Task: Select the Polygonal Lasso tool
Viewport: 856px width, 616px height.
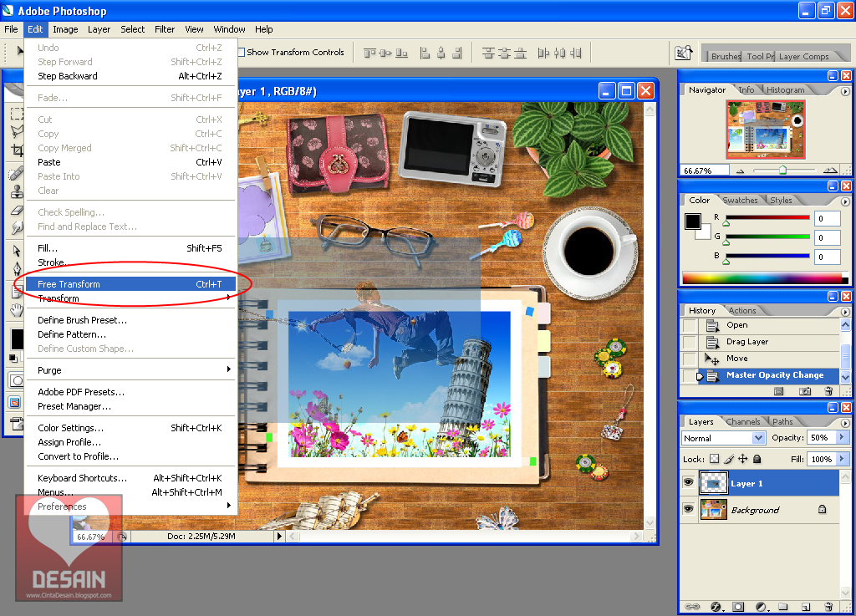Action: tap(17, 131)
